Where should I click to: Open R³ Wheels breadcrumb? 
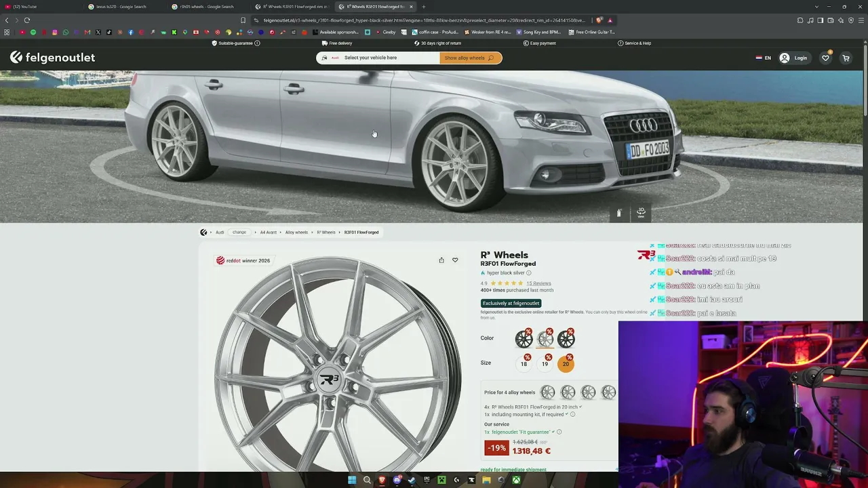click(x=326, y=232)
